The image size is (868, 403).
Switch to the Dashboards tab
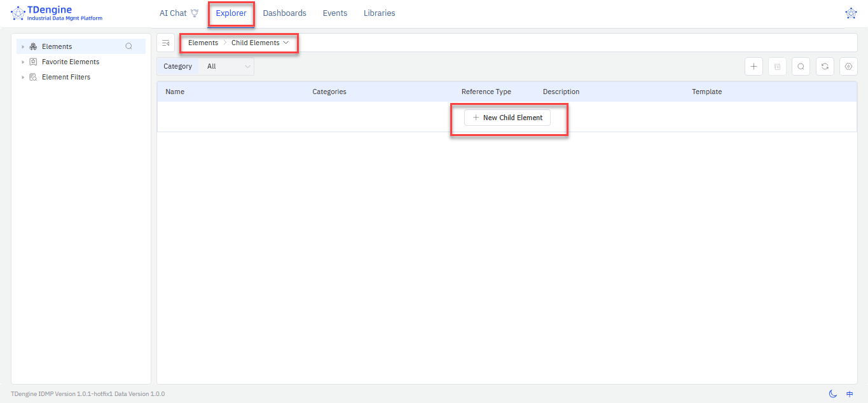coord(284,13)
